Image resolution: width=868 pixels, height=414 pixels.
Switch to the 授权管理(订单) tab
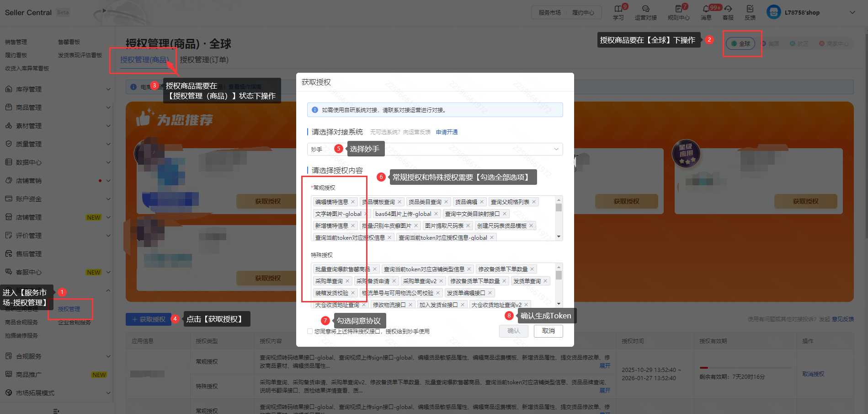204,60
